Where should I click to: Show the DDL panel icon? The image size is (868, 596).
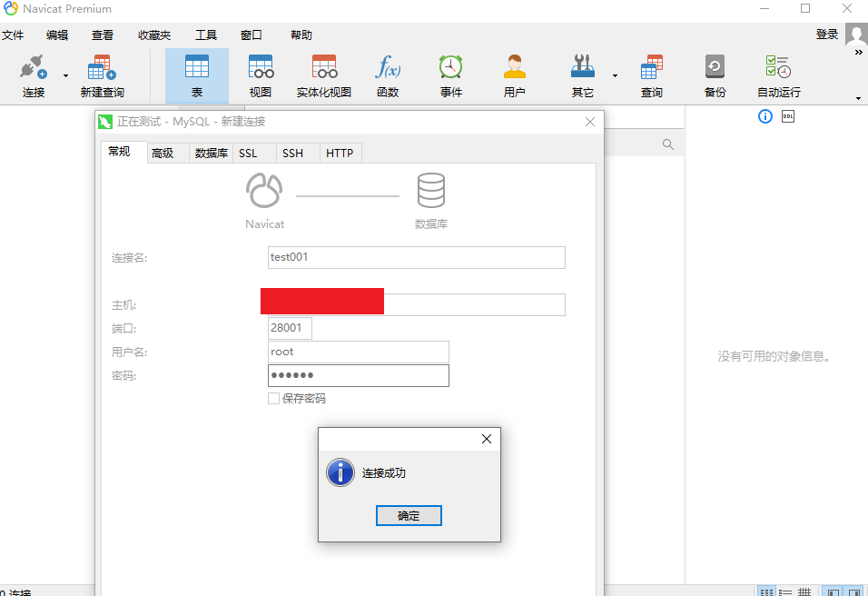788,116
